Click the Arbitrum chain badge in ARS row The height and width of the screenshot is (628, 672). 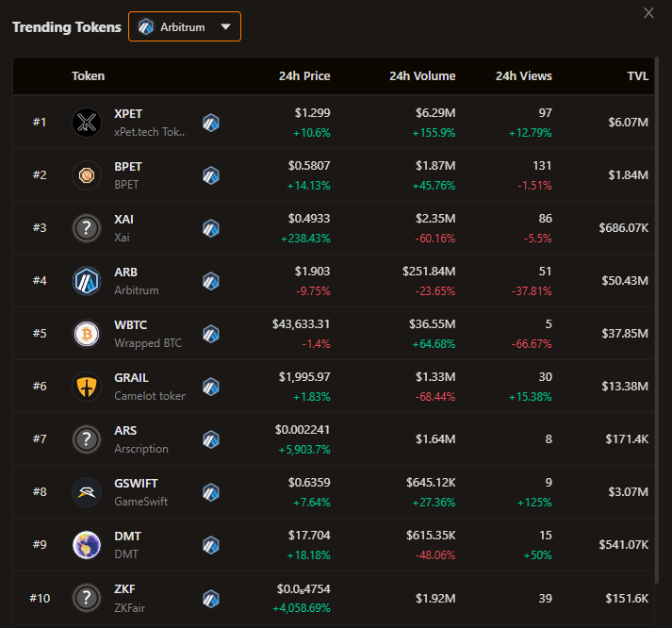(211, 439)
